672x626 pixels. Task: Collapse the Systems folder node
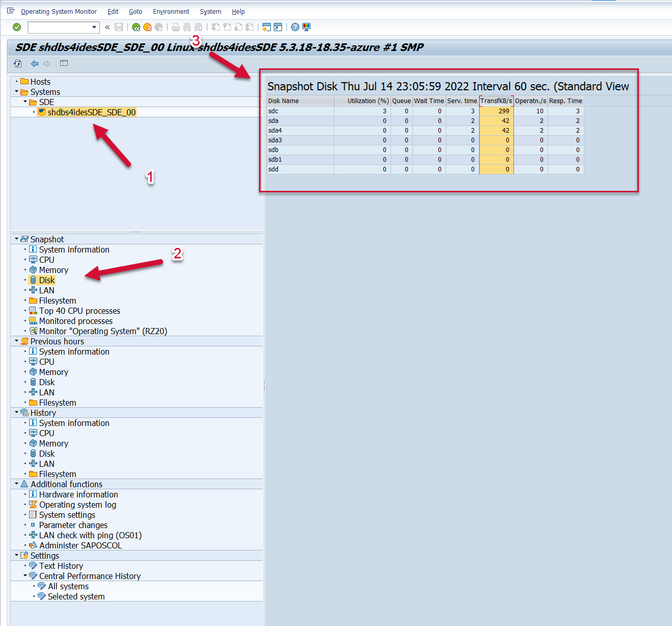tap(16, 92)
